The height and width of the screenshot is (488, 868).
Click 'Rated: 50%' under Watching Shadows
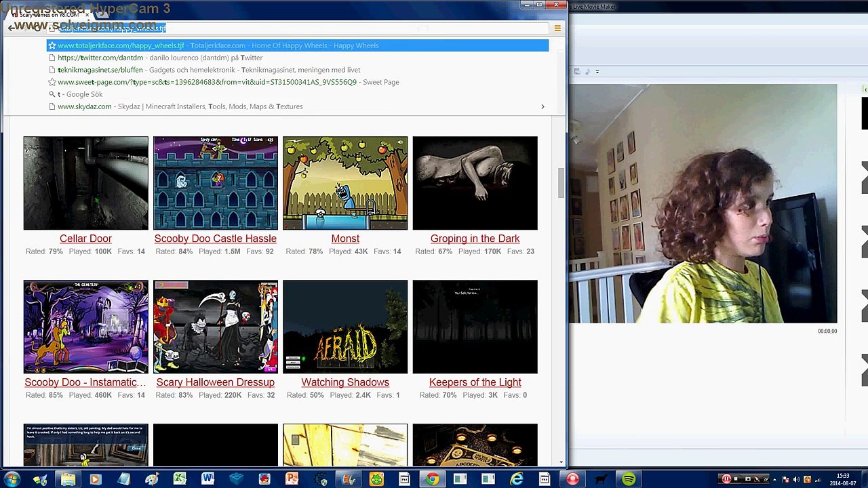click(305, 395)
